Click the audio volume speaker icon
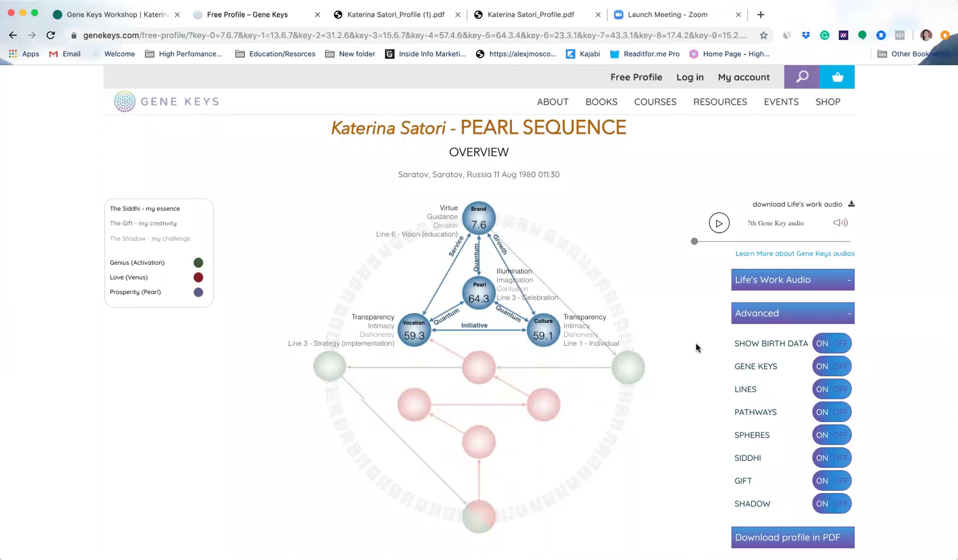Image resolution: width=958 pixels, height=560 pixels. tap(840, 223)
